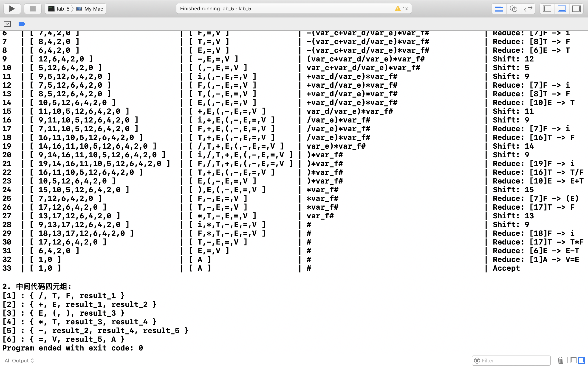
Task: Click the Stop button
Action: click(33, 9)
